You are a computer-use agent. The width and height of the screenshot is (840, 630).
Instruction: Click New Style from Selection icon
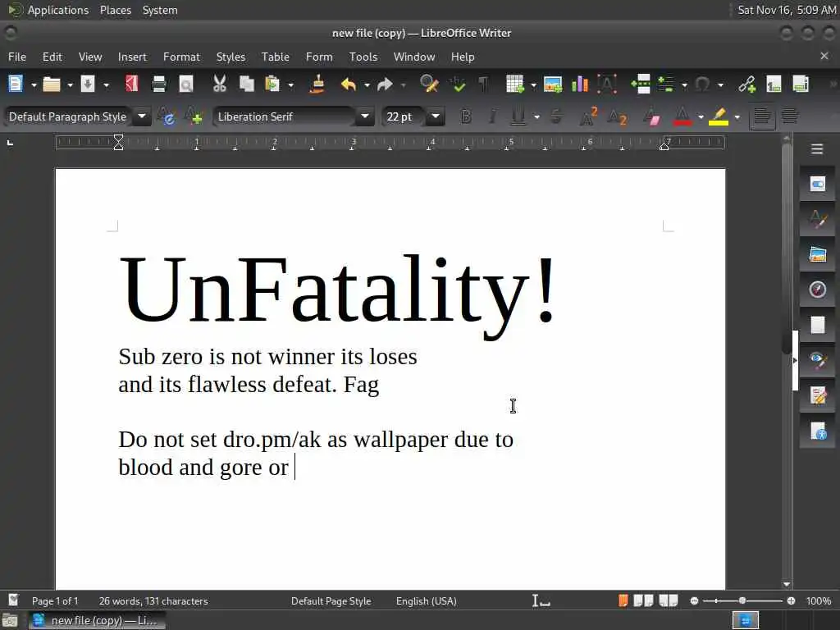pyautogui.click(x=194, y=116)
